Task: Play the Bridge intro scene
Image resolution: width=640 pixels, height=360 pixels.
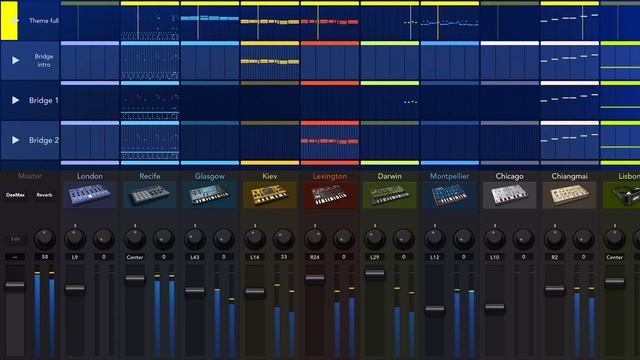Action: tap(16, 60)
